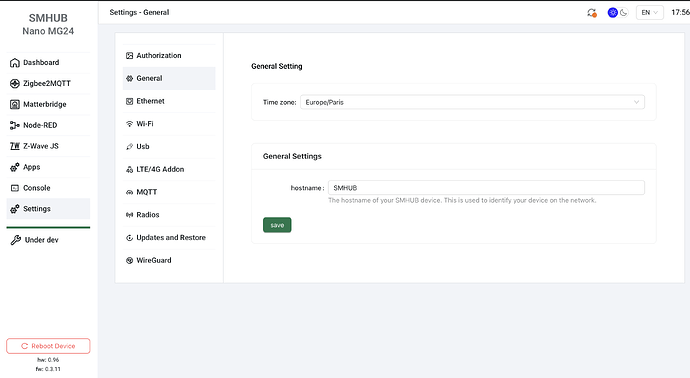Open Dashboard from the sidebar
690x378 pixels.
point(48,62)
